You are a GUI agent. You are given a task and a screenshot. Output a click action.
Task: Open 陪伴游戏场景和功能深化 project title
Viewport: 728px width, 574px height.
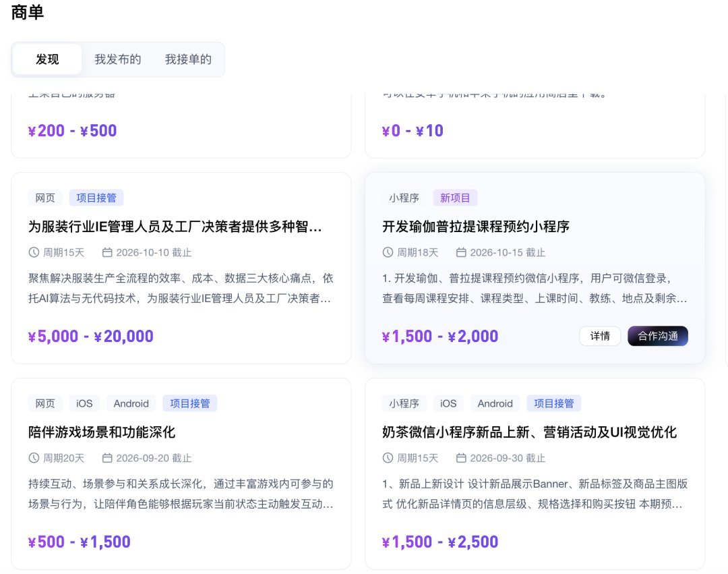click(102, 432)
